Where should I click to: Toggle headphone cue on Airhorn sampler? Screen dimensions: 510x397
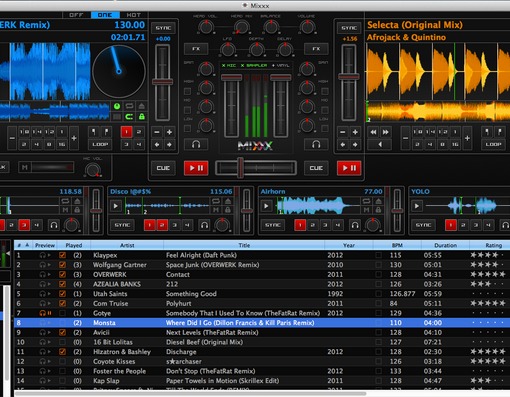coord(355,225)
